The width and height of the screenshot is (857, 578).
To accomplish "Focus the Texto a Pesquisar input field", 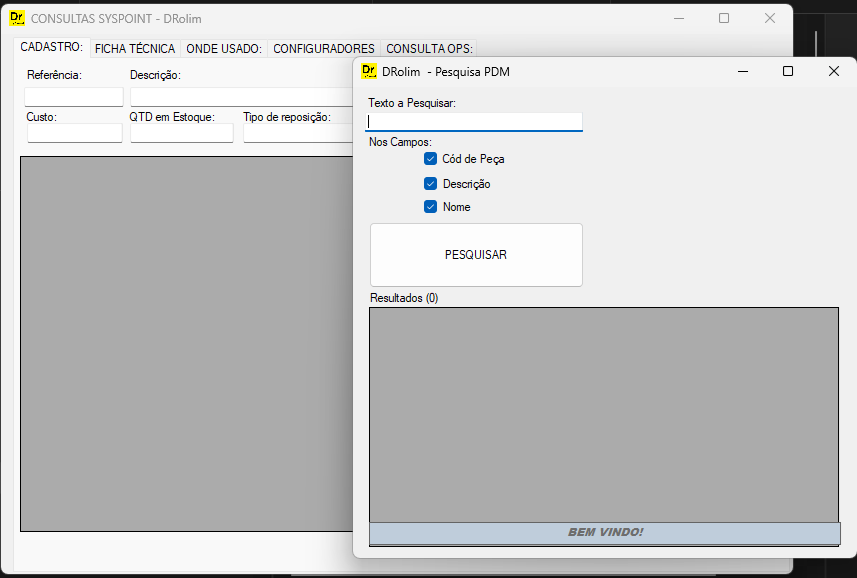I will point(474,121).
